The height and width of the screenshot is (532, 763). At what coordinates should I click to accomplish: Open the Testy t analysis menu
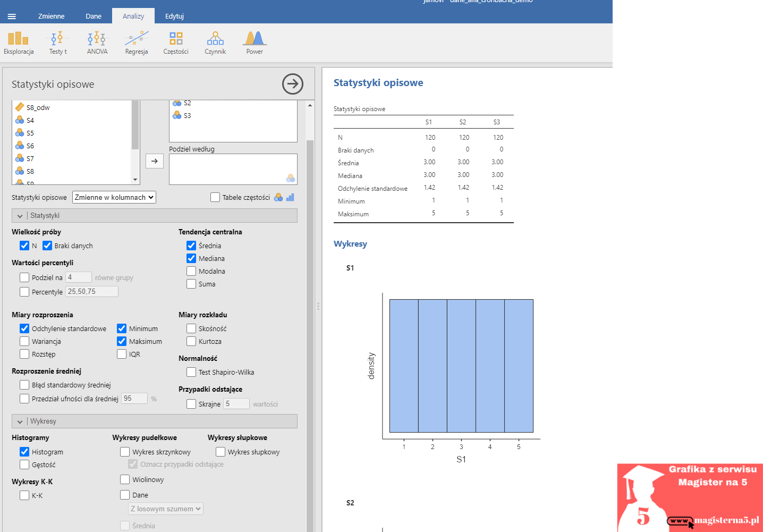[x=57, y=43]
